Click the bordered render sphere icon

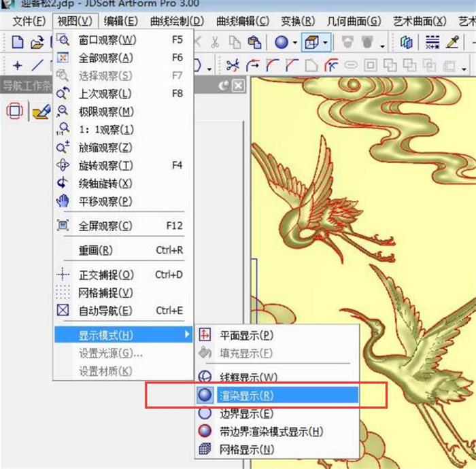pos(205,431)
